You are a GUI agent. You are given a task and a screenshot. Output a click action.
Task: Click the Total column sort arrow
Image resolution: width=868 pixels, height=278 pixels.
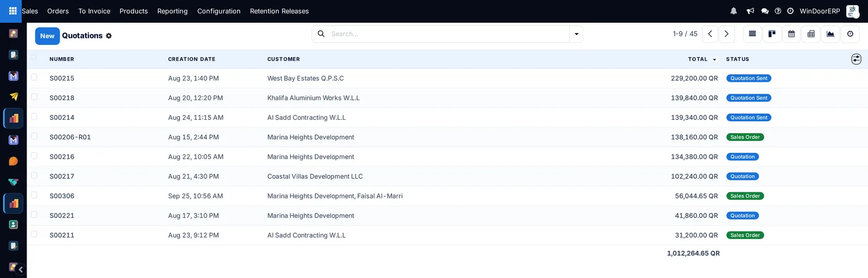pyautogui.click(x=714, y=60)
